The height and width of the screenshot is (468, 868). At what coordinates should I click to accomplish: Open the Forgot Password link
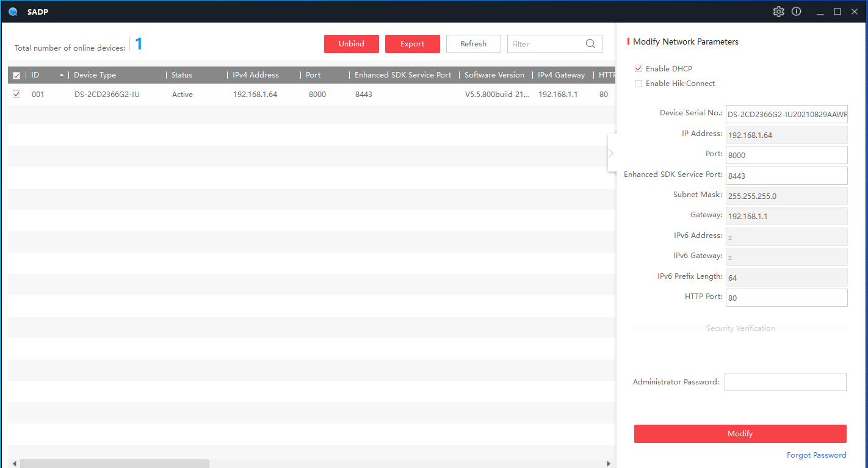click(817, 455)
